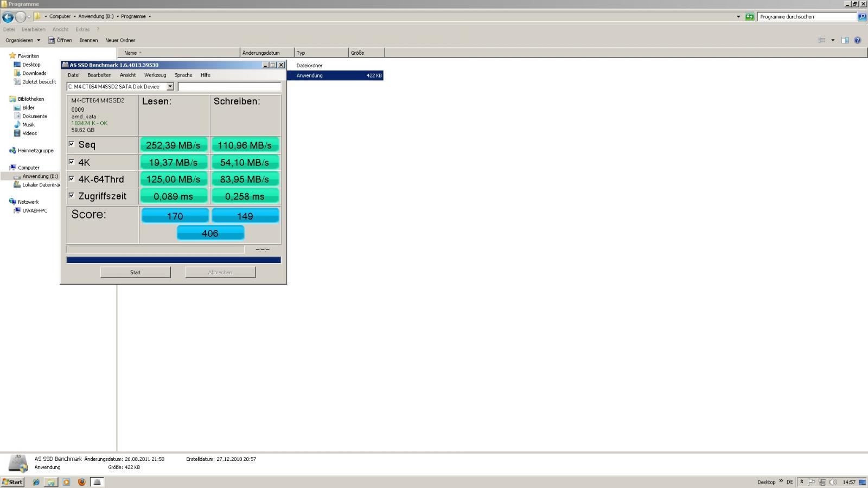Toggle the 4K-64Thrd checkbox
Image resolution: width=868 pixels, height=488 pixels.
(71, 178)
